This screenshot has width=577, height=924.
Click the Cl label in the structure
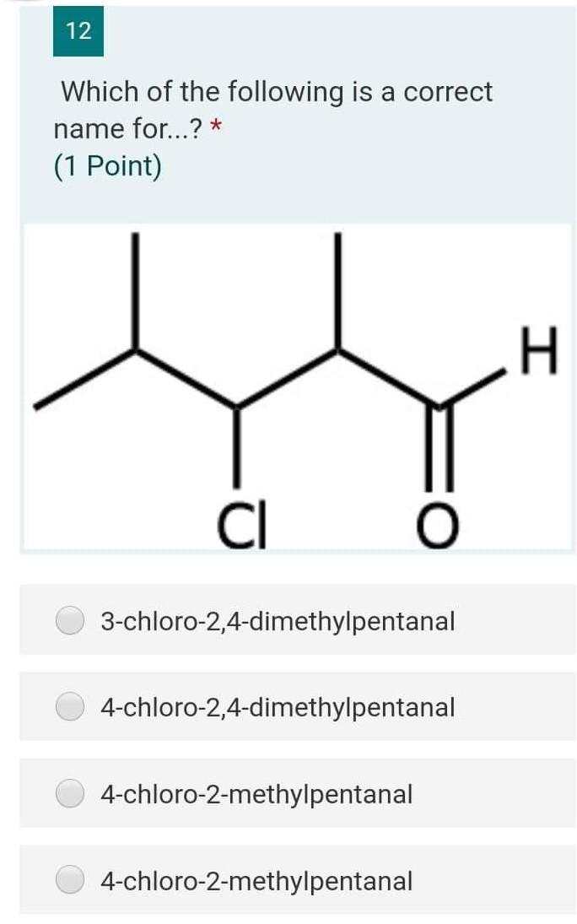241,525
